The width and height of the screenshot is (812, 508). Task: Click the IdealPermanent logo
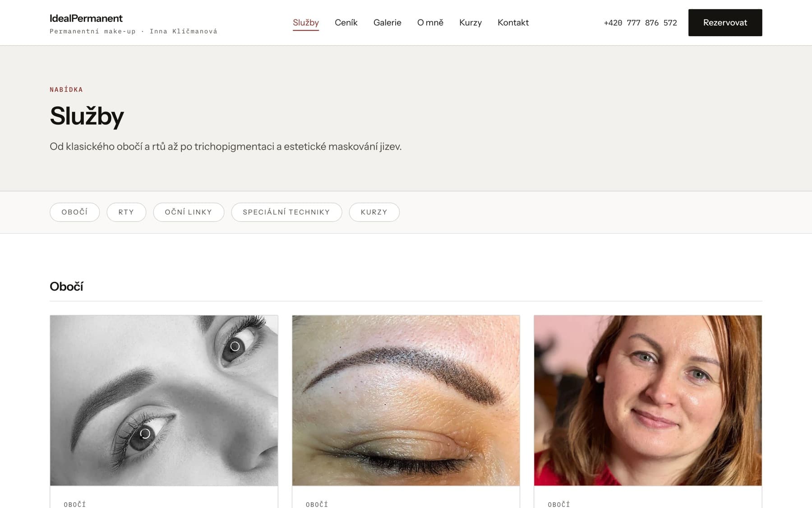point(86,19)
